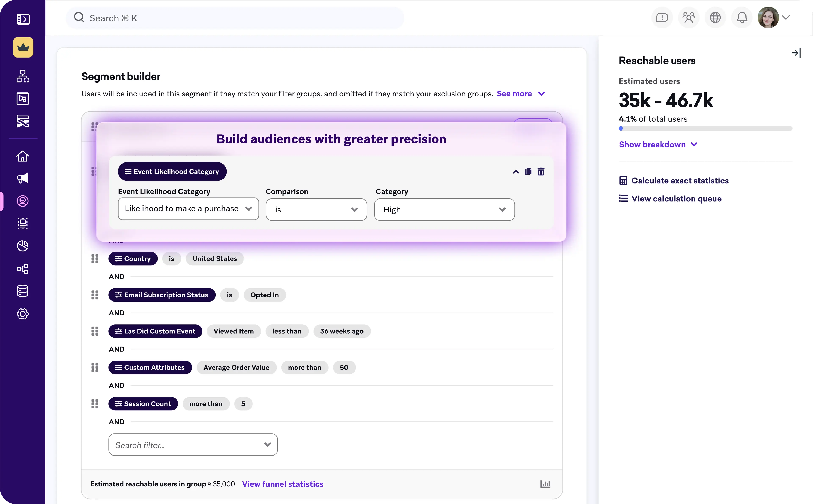Viewport: 813px width, 504px height.
Task: Open the notifications bell
Action: point(741,18)
